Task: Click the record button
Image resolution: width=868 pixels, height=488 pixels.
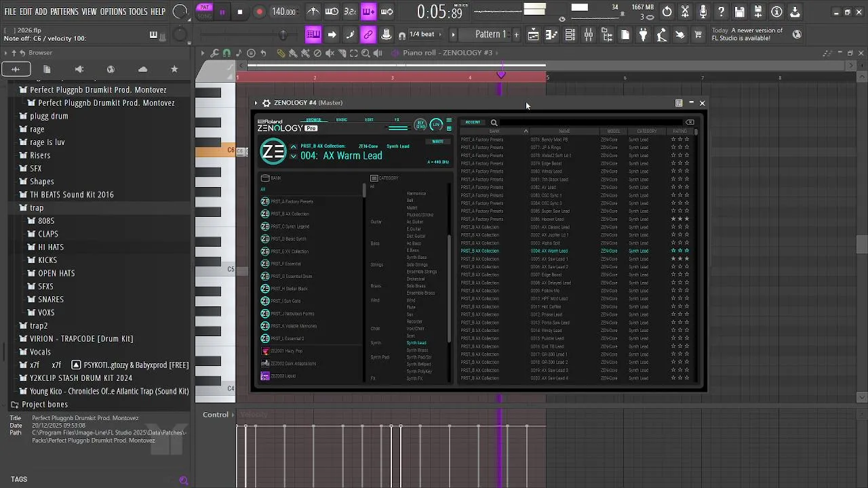Action: (x=260, y=12)
